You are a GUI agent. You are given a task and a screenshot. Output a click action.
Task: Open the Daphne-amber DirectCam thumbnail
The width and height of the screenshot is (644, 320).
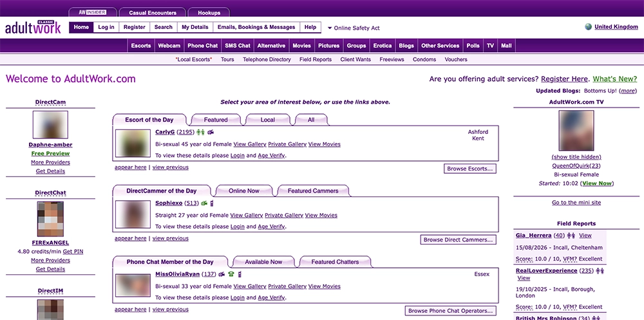tap(50, 124)
